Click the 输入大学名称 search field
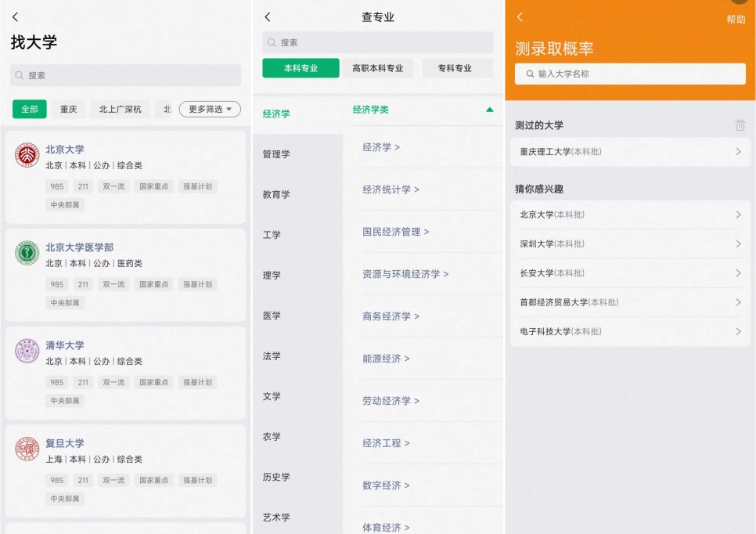The height and width of the screenshot is (534, 756). point(630,74)
